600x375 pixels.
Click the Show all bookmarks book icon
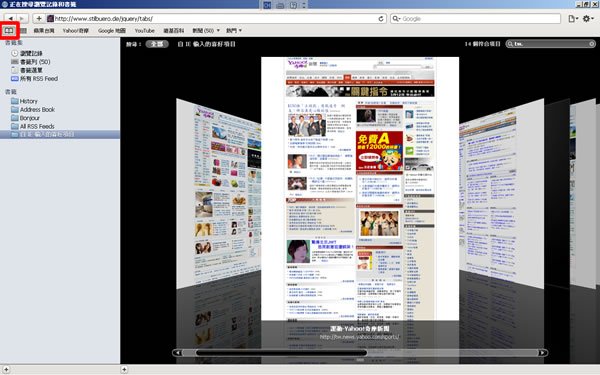(9, 30)
